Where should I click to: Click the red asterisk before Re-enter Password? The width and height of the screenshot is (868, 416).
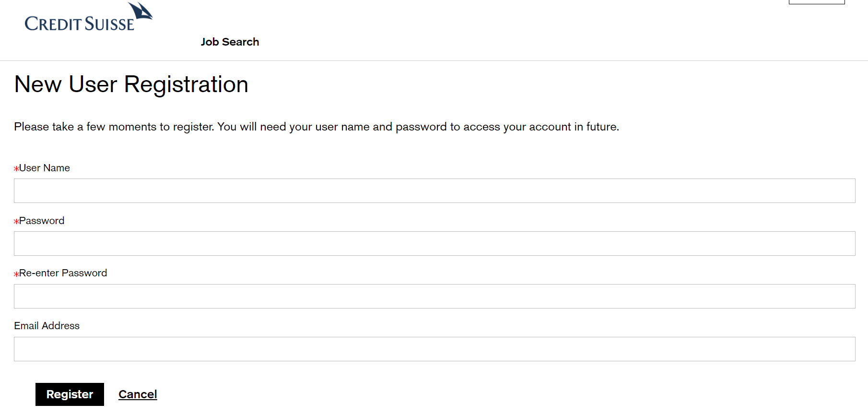(x=16, y=273)
